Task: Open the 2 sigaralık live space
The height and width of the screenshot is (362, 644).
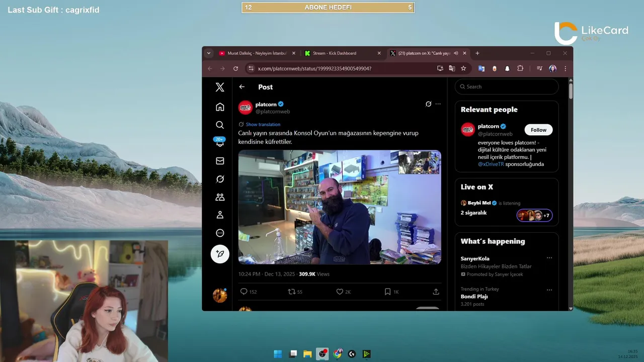Action: pos(473,213)
